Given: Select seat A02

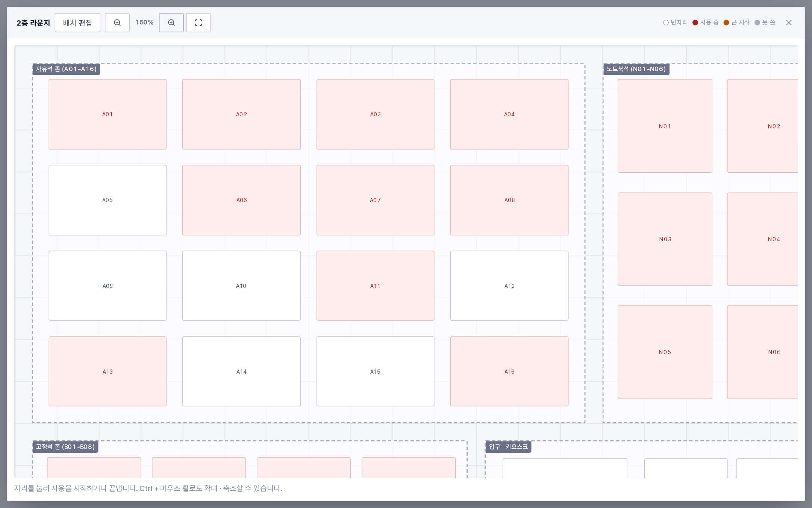Looking at the screenshot, I should coord(241,114).
